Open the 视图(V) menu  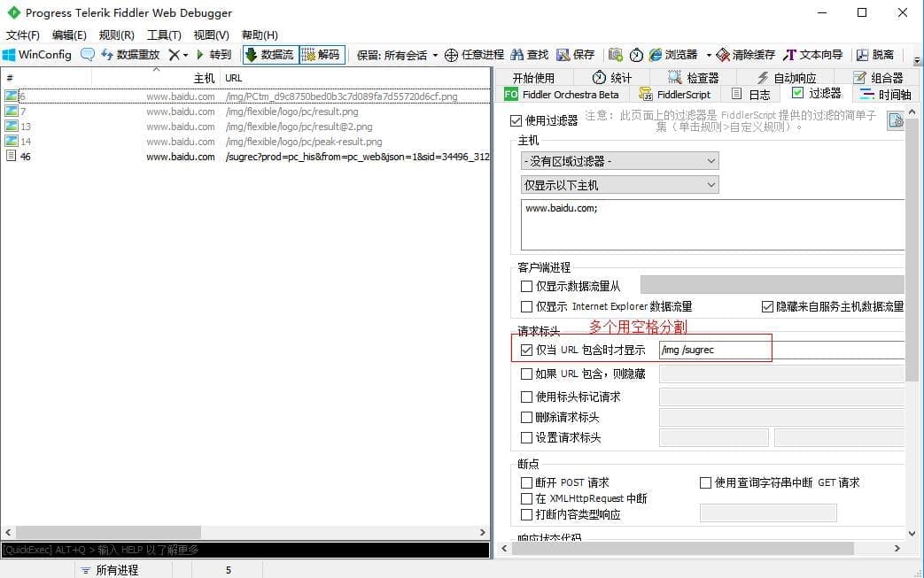(211, 35)
